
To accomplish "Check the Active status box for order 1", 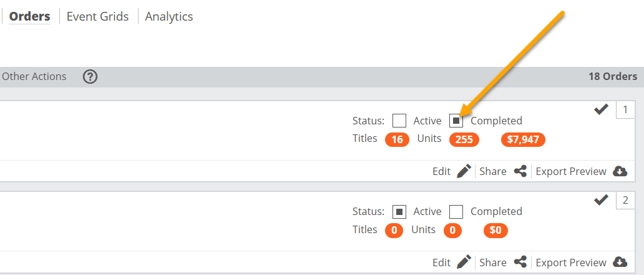I will pyautogui.click(x=399, y=121).
